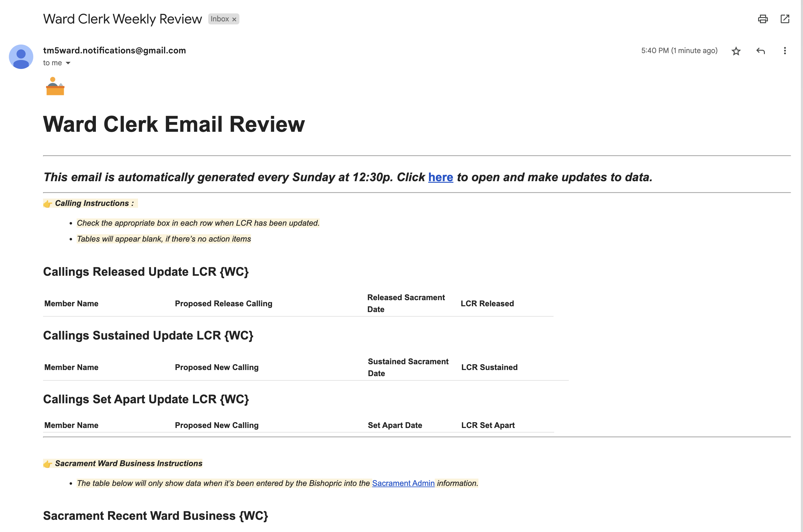Click the timestamp showing 5:40 PM
Viewport: 803px width, 532px height.
tap(679, 51)
